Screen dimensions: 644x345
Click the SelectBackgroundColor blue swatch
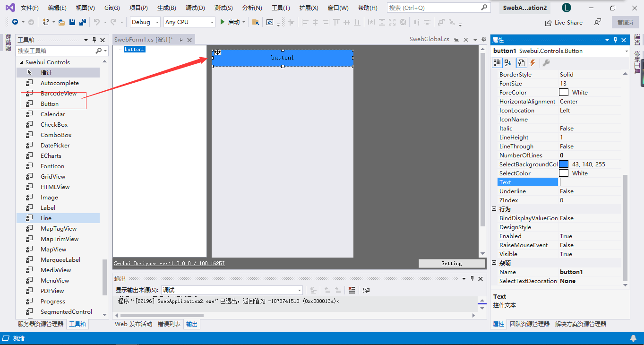pos(564,164)
